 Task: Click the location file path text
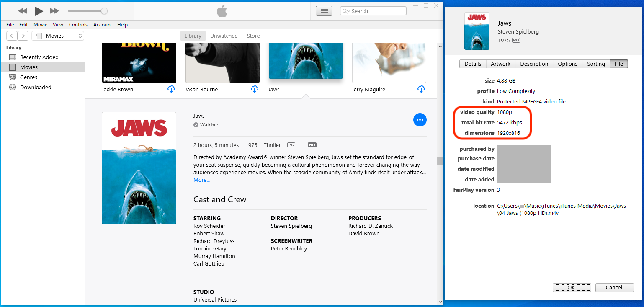[x=562, y=209]
